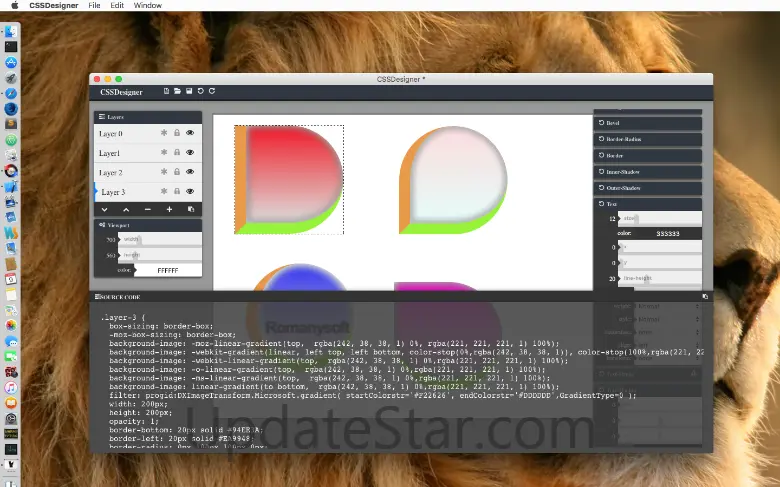Screen dimensions: 780x487
Task: Open the Edit menu
Action: (117, 5)
